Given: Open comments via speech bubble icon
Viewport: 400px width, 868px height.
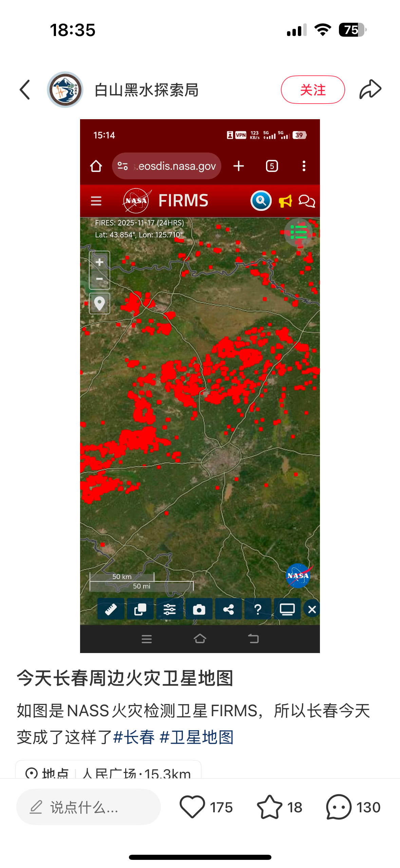Looking at the screenshot, I should pyautogui.click(x=338, y=807).
